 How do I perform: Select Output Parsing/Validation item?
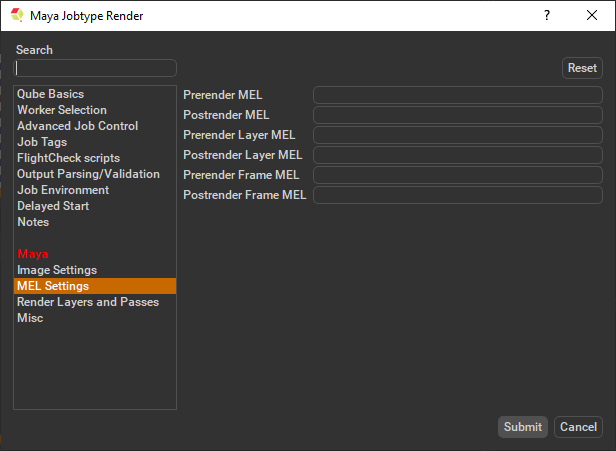pyautogui.click(x=88, y=174)
